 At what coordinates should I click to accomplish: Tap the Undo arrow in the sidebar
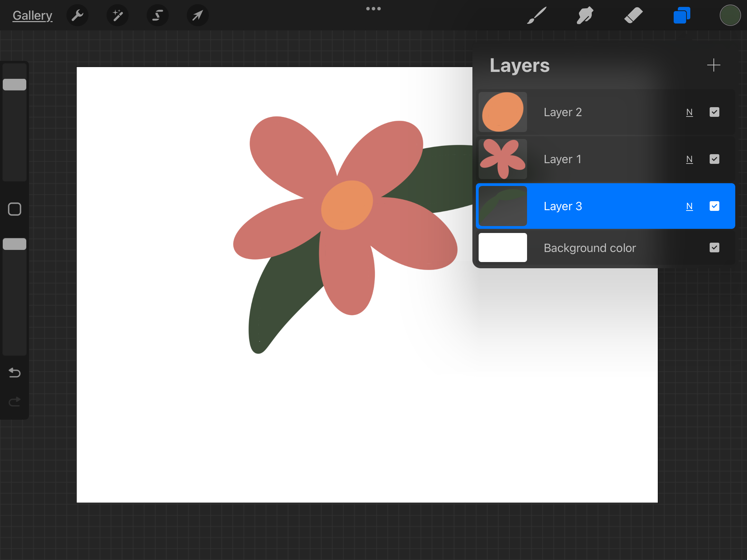pyautogui.click(x=14, y=373)
